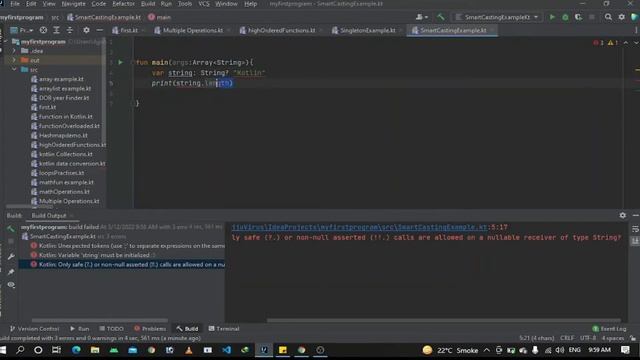
Task: Open the Refactor menu
Action: [x=123, y=4]
